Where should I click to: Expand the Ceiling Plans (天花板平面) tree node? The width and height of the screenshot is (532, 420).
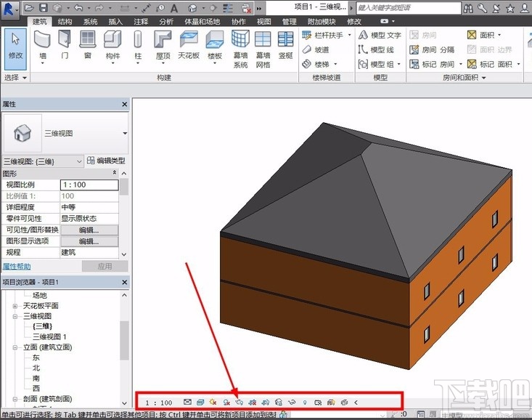15,306
